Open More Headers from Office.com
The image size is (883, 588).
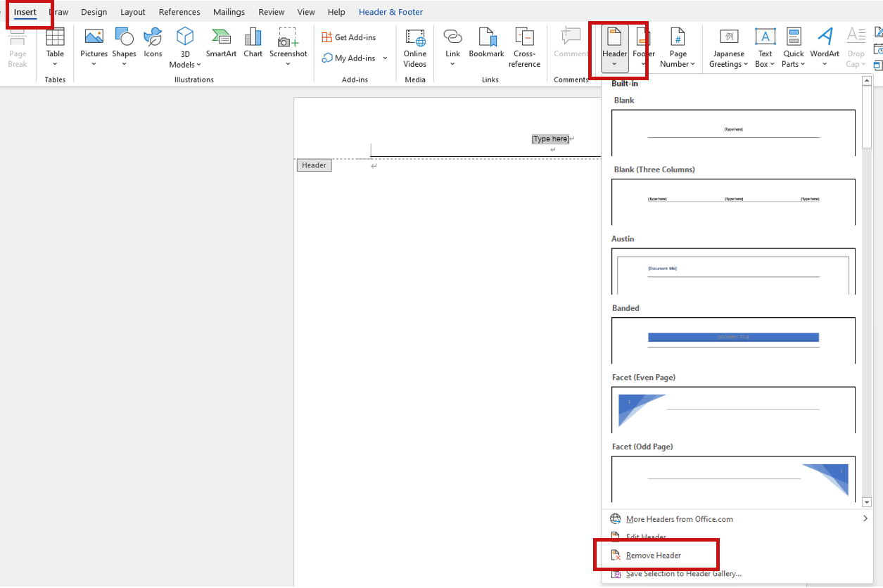coord(737,519)
